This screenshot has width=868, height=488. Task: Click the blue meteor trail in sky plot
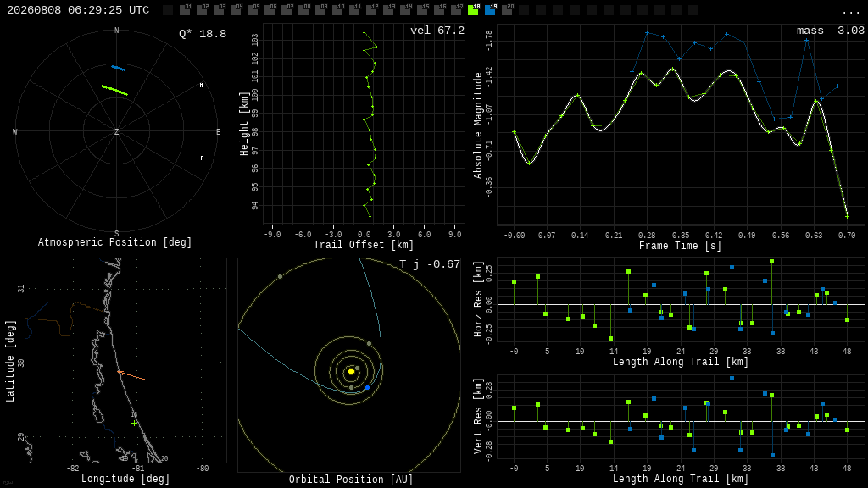[118, 68]
